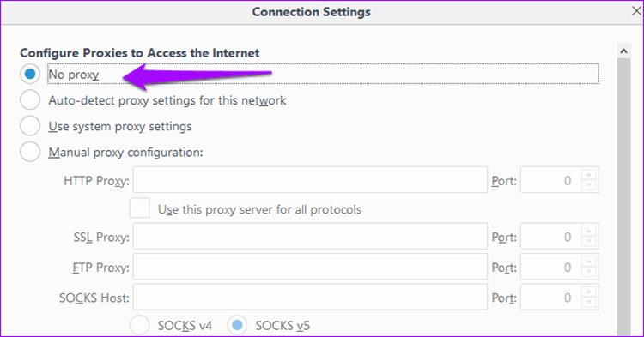Click the FTP Proxy text field
This screenshot has height=337, width=644.
click(x=310, y=267)
